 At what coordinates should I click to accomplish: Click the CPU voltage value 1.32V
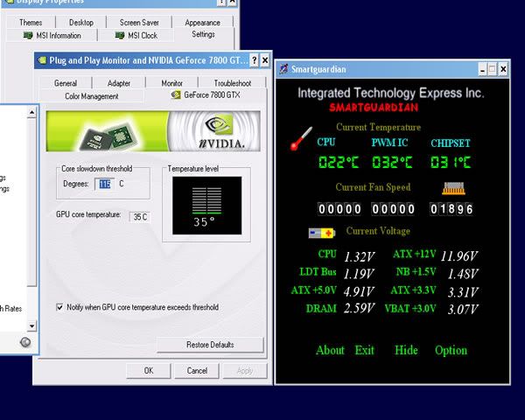(360, 257)
